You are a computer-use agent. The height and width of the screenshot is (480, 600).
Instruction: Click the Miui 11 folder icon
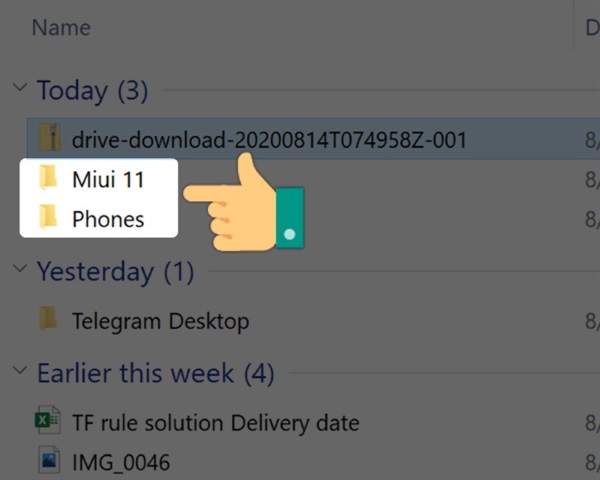[48, 177]
